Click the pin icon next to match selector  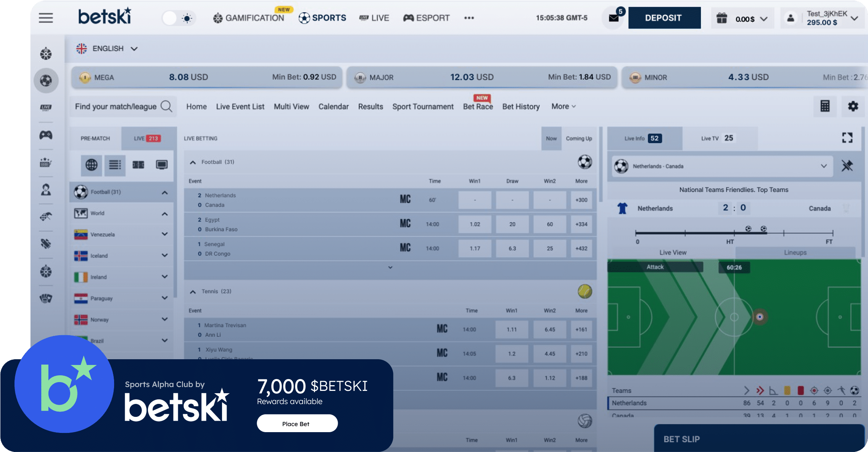pos(847,166)
